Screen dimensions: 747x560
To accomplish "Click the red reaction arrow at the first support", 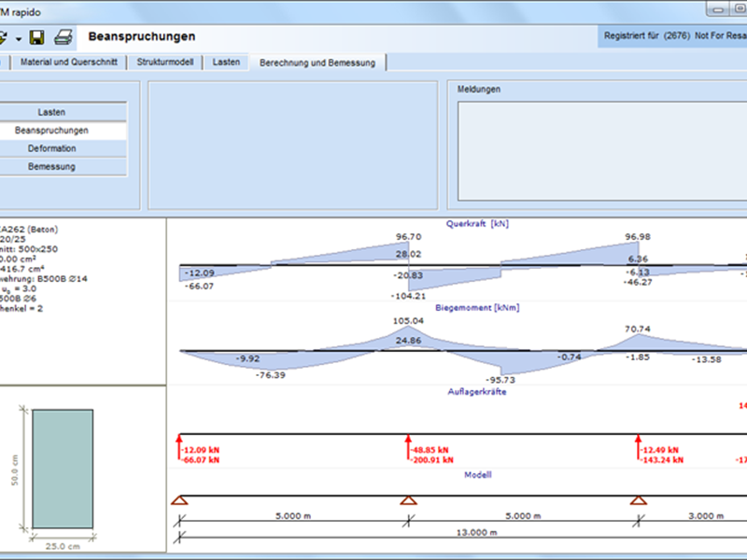I will coord(179,446).
